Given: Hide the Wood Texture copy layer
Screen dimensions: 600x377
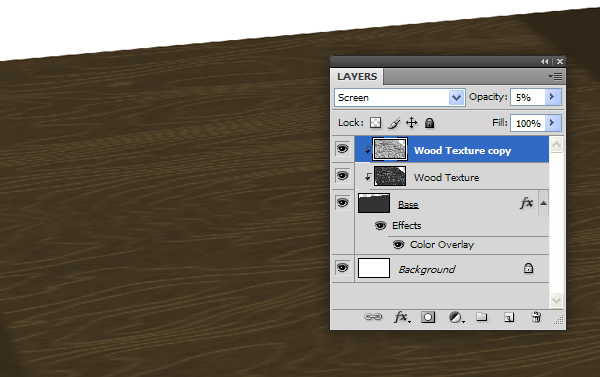Looking at the screenshot, I should tap(342, 149).
